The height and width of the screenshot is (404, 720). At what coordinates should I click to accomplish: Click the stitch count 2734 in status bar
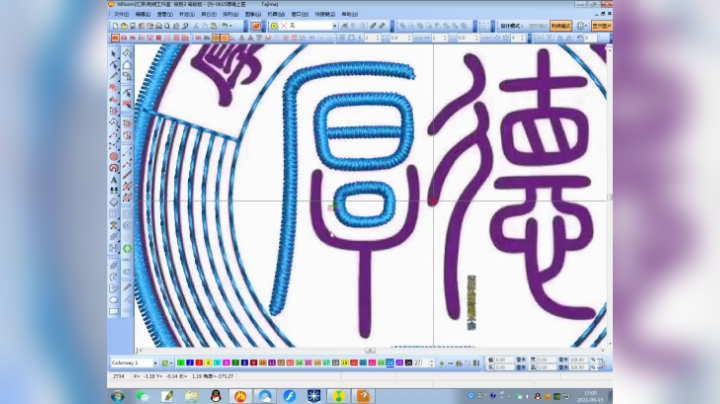118,376
